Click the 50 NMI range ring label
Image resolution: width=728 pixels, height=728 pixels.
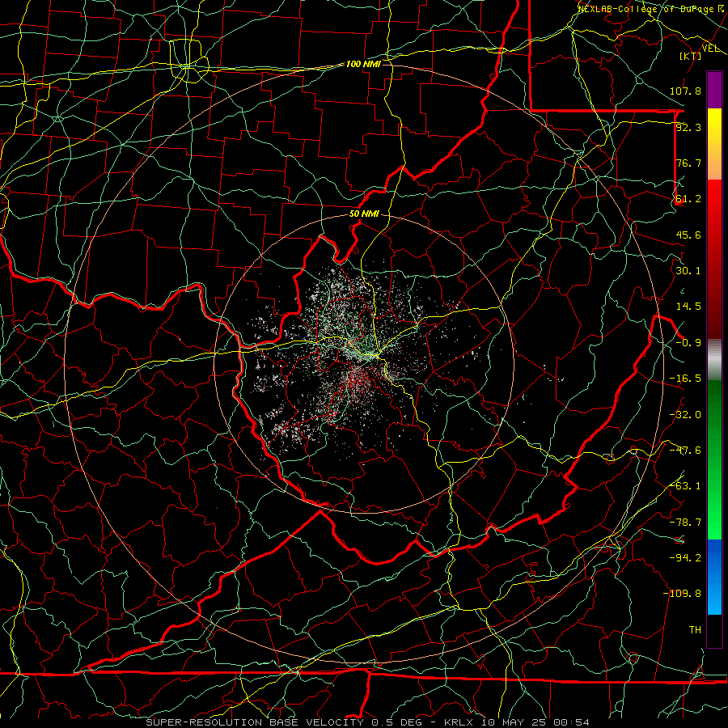pos(364,214)
